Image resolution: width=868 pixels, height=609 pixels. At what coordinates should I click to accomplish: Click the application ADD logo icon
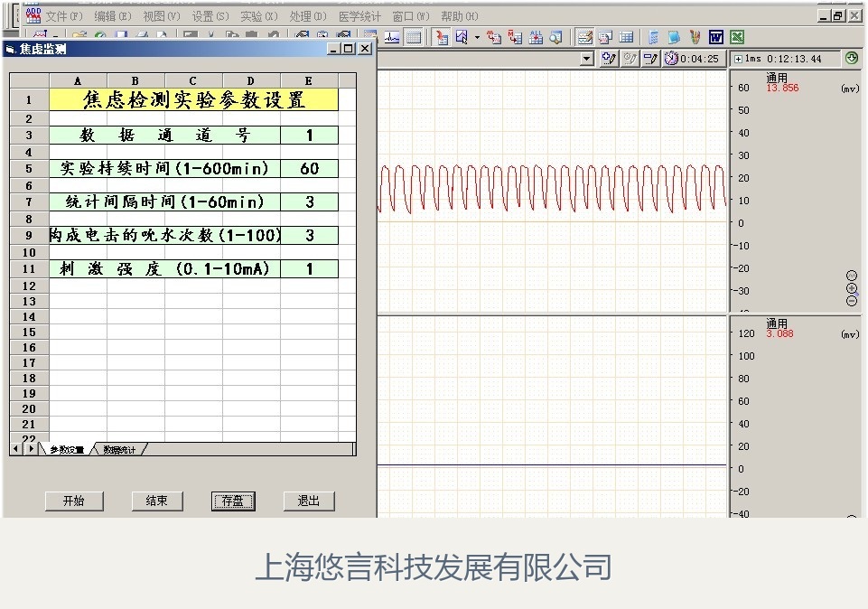click(x=33, y=15)
